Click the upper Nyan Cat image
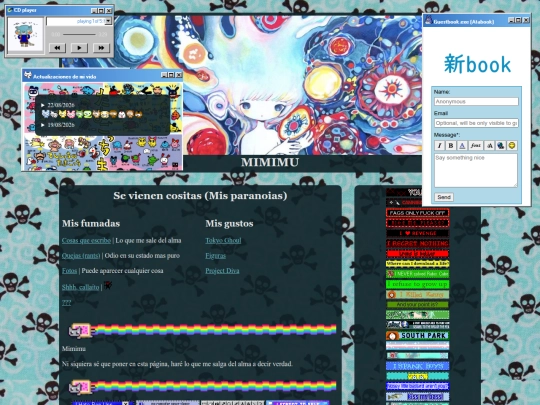Viewport: 540px width, 405px height. click(202, 330)
